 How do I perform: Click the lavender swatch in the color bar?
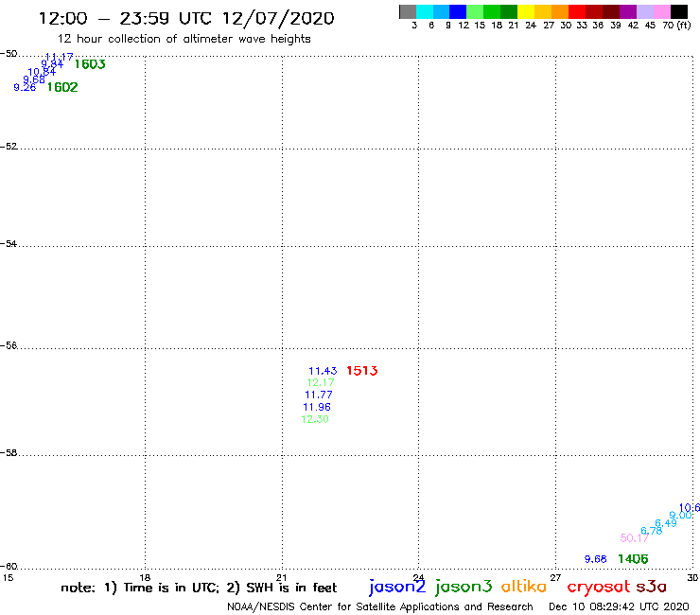pyautogui.click(x=645, y=11)
